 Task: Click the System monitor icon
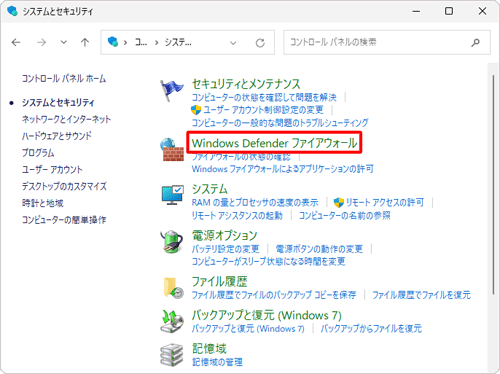[x=173, y=195]
